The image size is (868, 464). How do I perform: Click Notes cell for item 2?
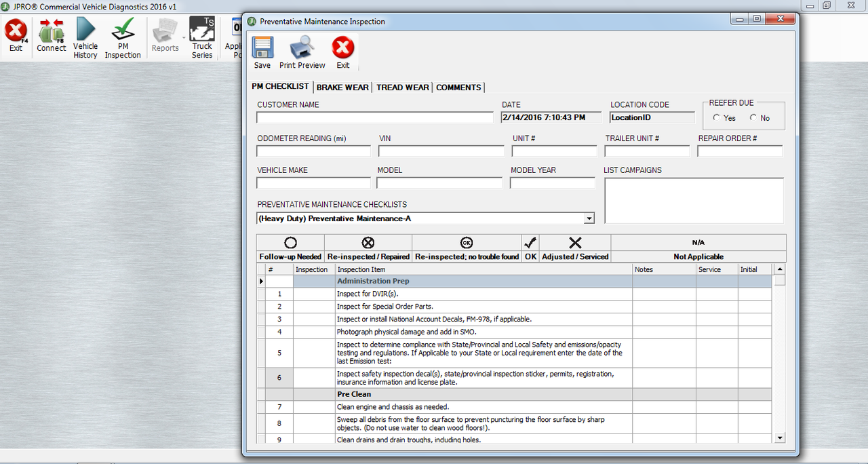coord(664,307)
